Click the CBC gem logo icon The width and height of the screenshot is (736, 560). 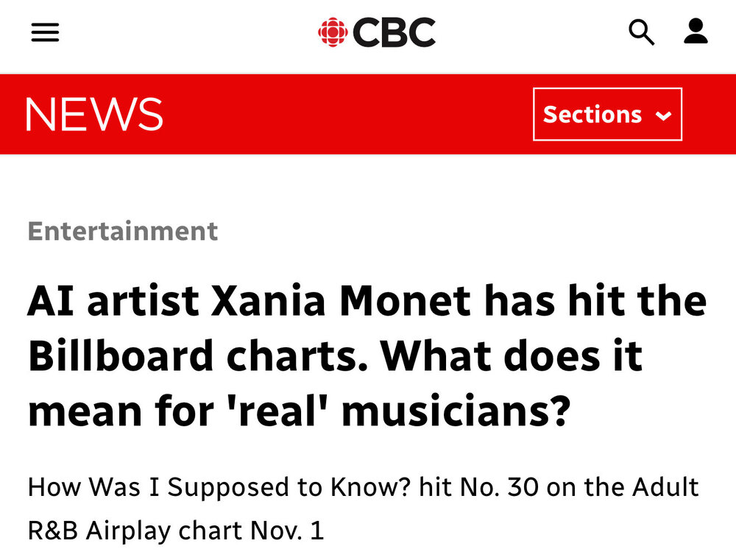tap(333, 32)
